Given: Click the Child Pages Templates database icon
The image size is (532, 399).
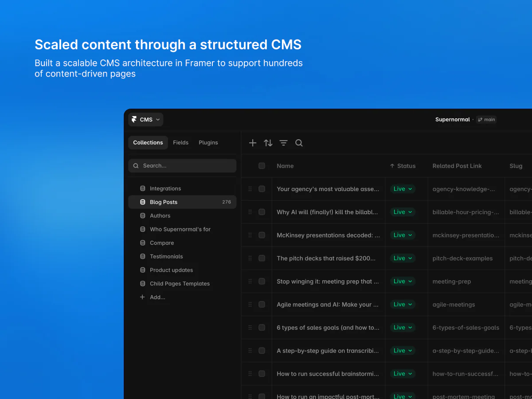Looking at the screenshot, I should pos(142,284).
